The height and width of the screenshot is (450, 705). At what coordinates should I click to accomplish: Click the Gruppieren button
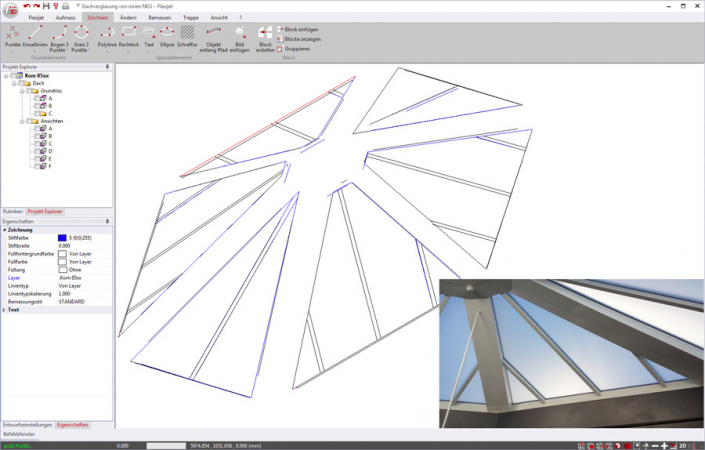(297, 48)
